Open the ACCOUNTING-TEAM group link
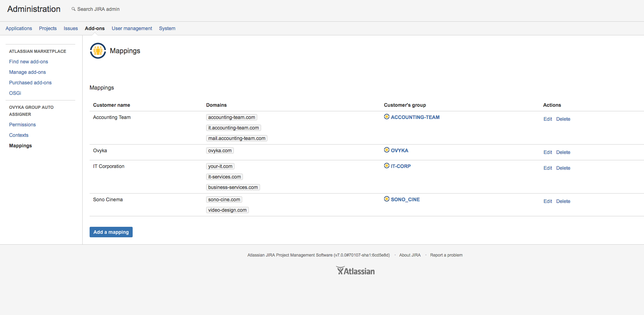The width and height of the screenshot is (644, 315). pos(415,117)
